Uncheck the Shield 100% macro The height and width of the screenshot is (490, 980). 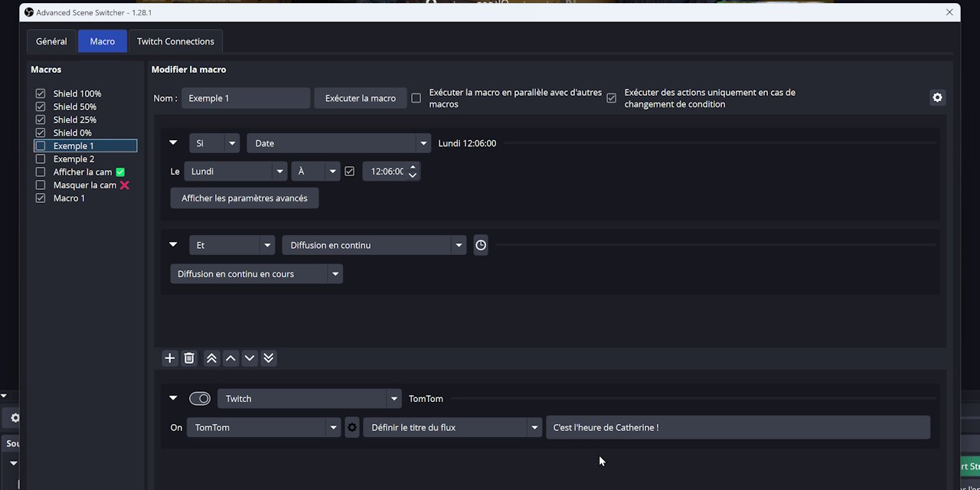tap(40, 93)
